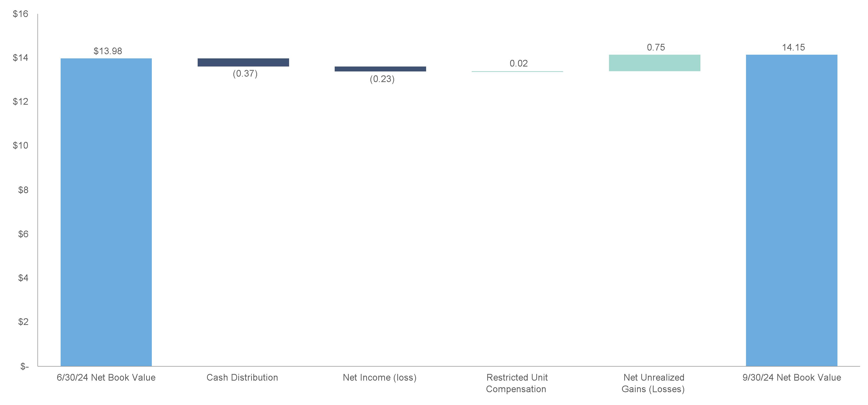The image size is (868, 405).
Task: Select the 0.02 data label
Action: click(x=519, y=63)
